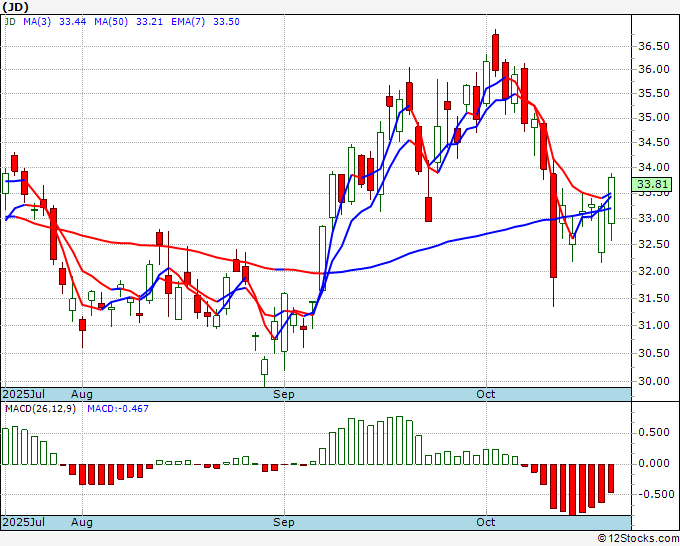Click the last red MACD histogram bar

point(611,478)
